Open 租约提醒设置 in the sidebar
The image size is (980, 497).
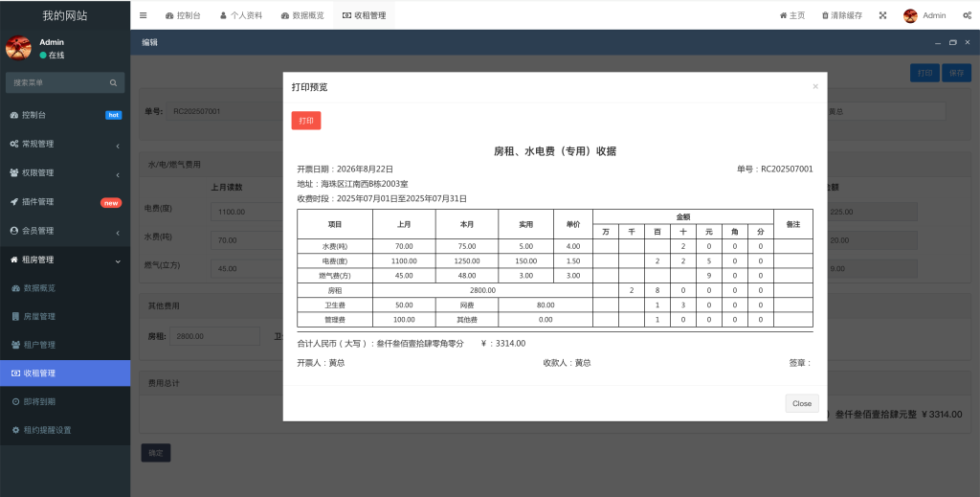(x=65, y=430)
